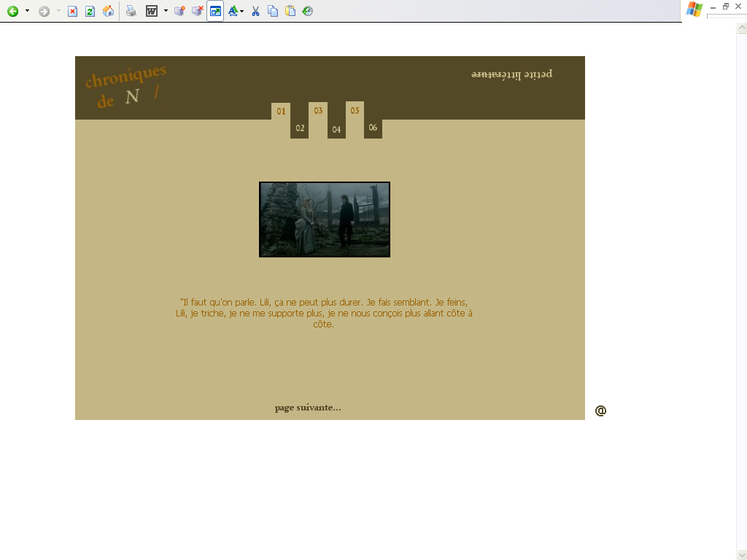Click the Cut scissors icon
The image size is (747, 560).
(x=255, y=11)
